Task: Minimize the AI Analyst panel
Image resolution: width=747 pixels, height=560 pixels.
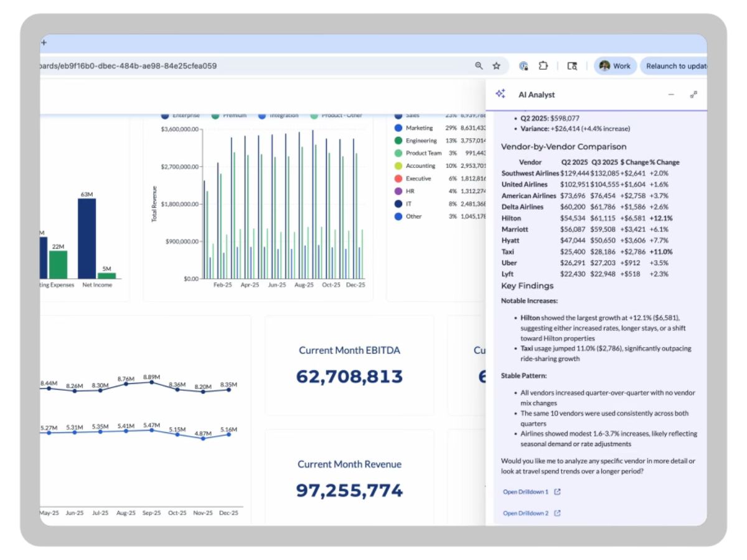Action: [671, 95]
